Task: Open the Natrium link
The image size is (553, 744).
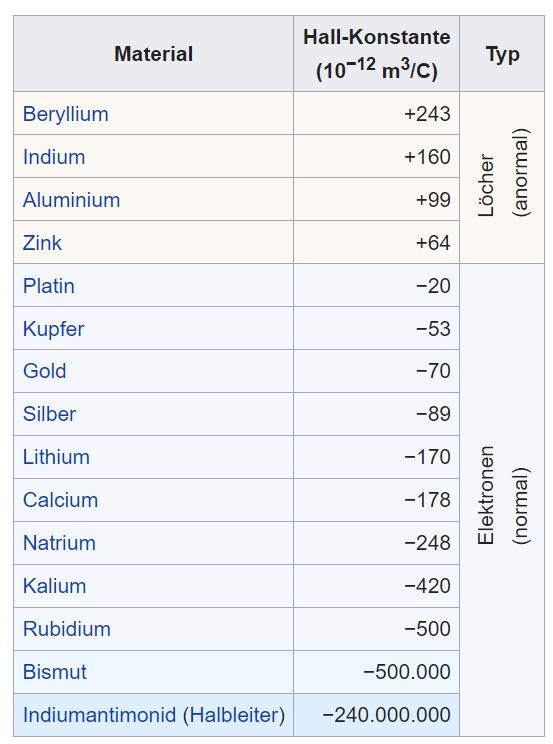Action: point(59,543)
